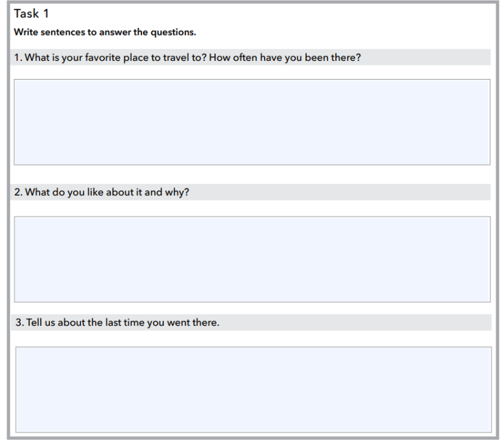The height and width of the screenshot is (440, 504).
Task: Focus the text area under "What do you like about it"
Action: point(252,259)
